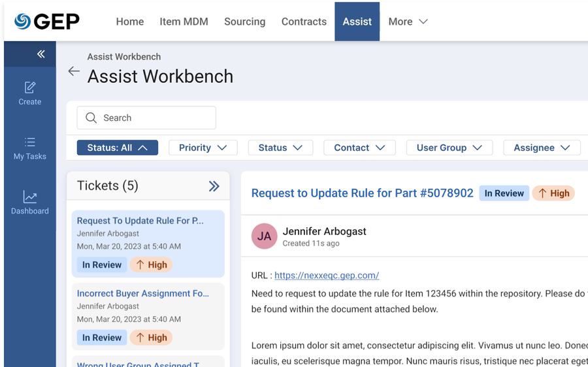Open My Tasks list icon
588x367 pixels.
click(x=30, y=142)
